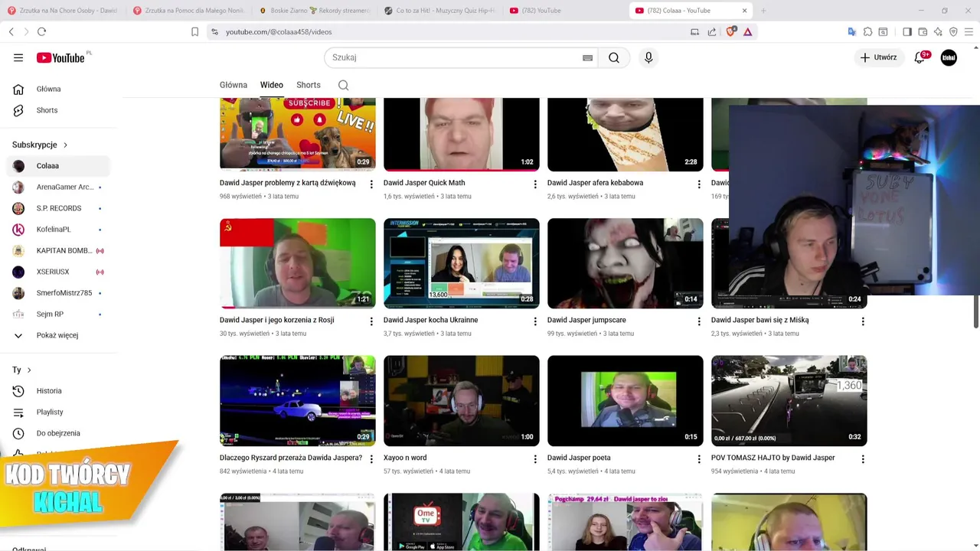Open options menu for Dawid Jasper kocha Ukrainne

point(535,321)
